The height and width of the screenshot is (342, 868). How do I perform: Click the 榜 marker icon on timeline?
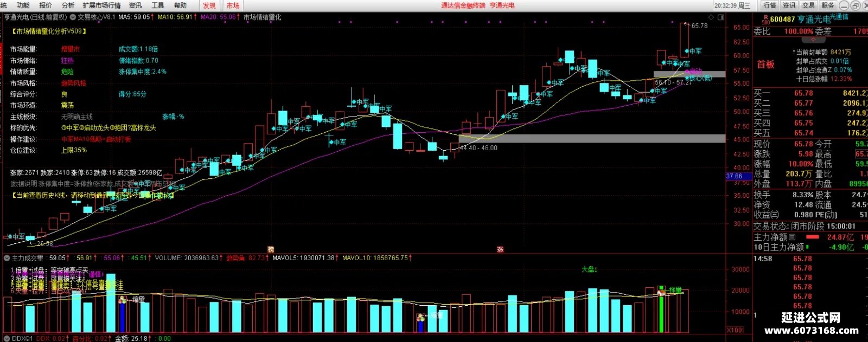tap(271, 249)
